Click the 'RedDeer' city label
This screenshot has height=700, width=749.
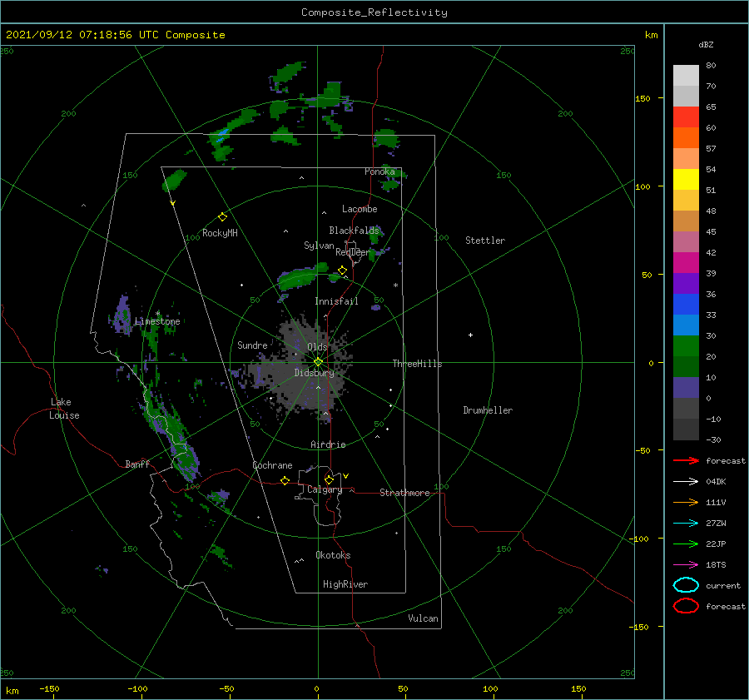(353, 252)
